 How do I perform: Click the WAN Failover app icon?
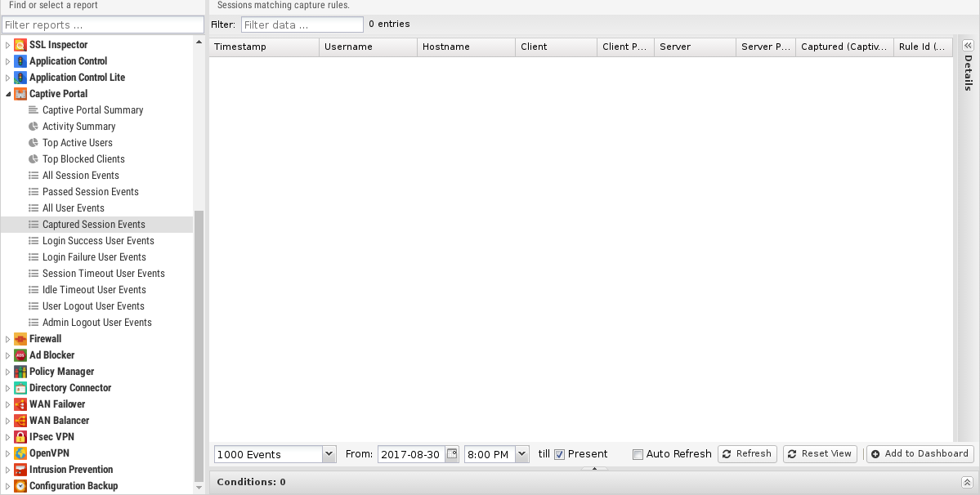pyautogui.click(x=20, y=404)
